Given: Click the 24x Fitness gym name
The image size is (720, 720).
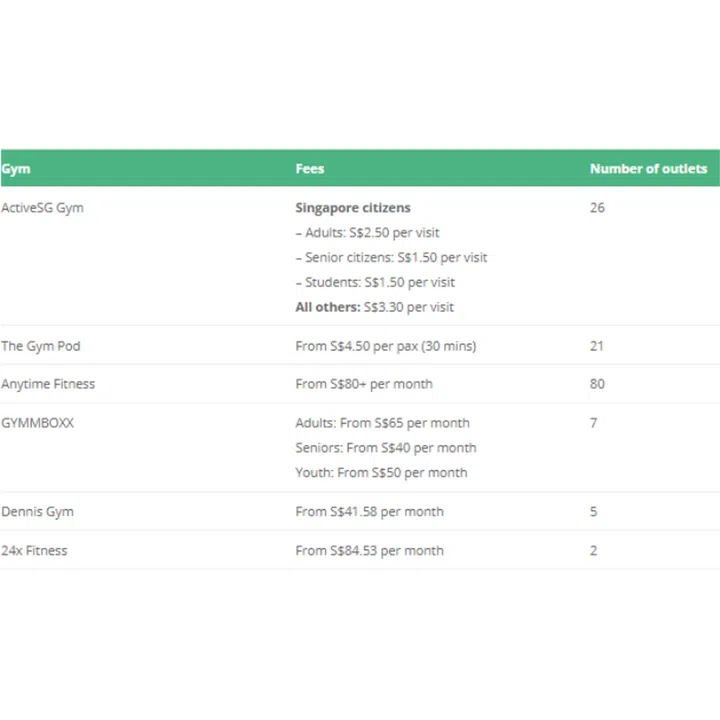Looking at the screenshot, I should pyautogui.click(x=35, y=550).
